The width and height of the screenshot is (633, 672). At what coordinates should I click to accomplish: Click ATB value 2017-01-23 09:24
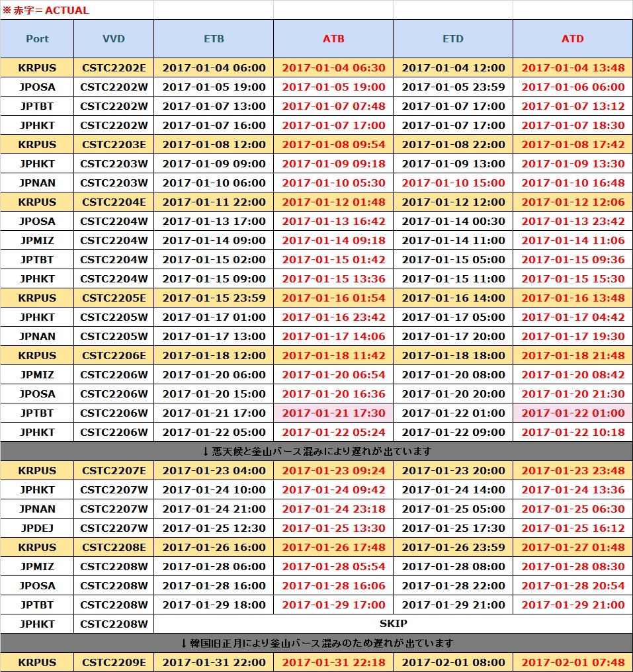(333, 470)
